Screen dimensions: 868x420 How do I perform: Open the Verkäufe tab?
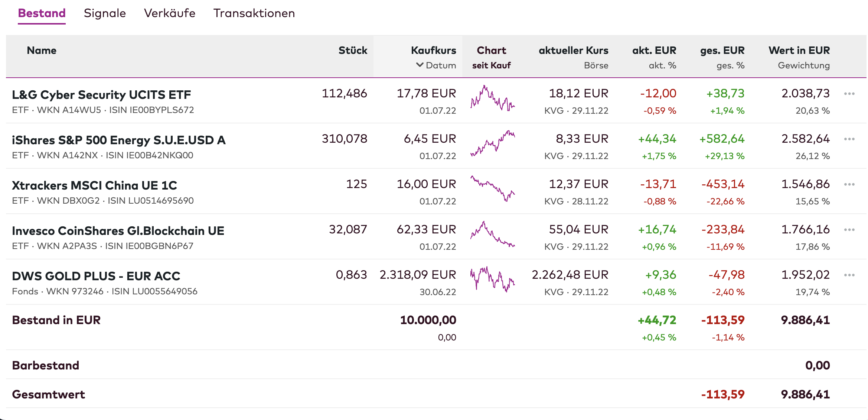(x=170, y=13)
